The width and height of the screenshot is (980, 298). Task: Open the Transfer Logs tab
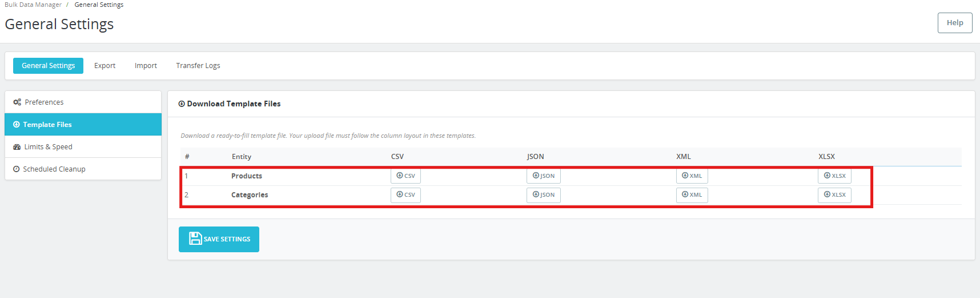pos(198,66)
